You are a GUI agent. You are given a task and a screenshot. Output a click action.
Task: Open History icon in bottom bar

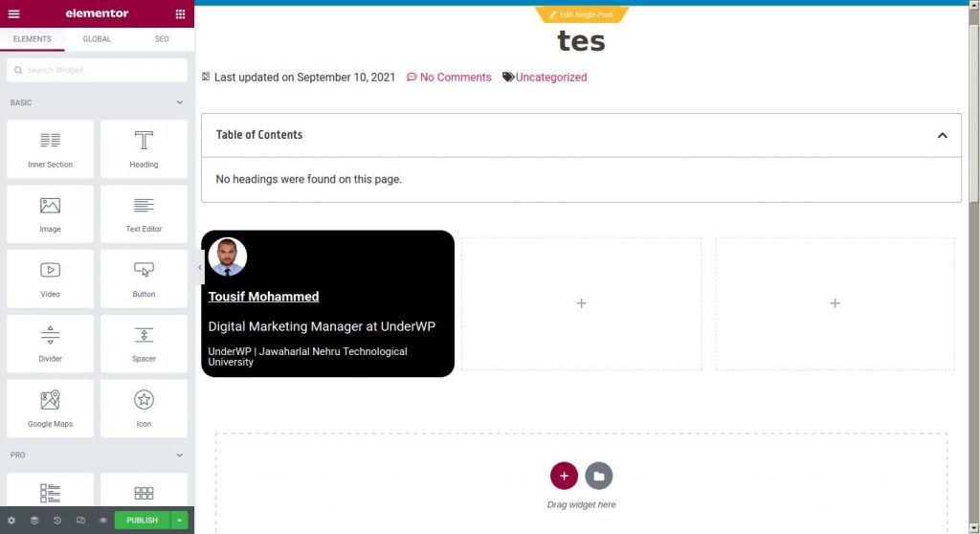click(x=56, y=521)
